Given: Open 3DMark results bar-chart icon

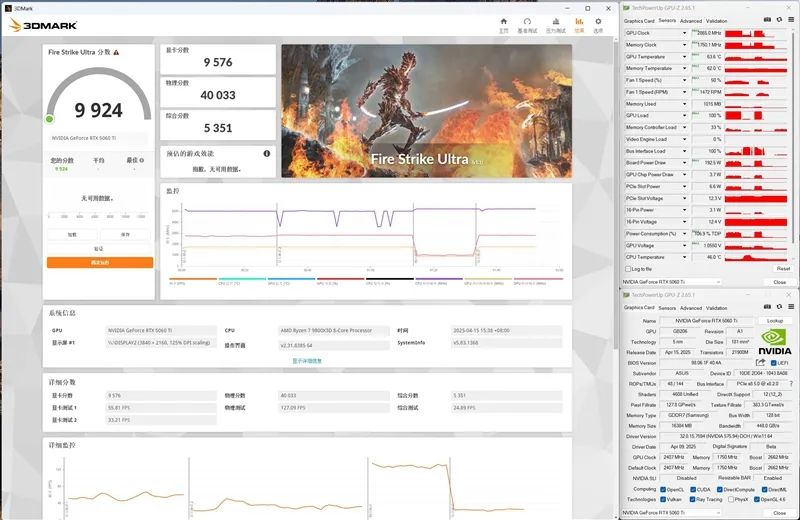Looking at the screenshot, I should point(579,21).
